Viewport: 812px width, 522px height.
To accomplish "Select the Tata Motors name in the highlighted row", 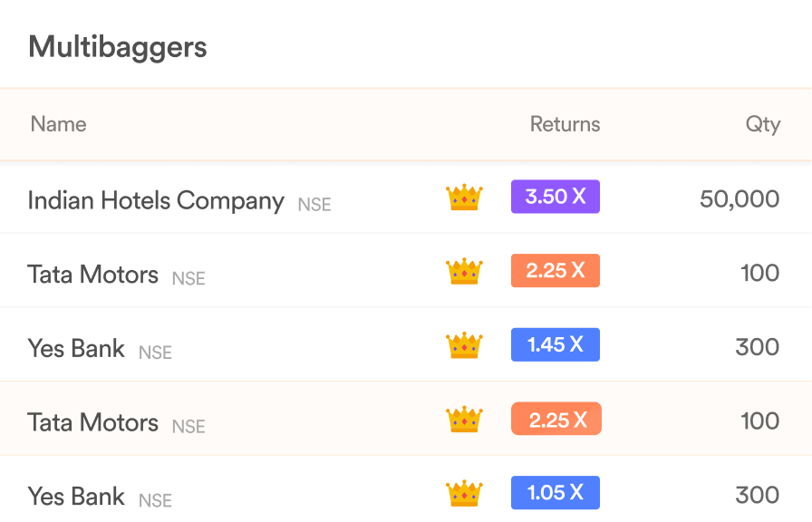I will (92, 422).
